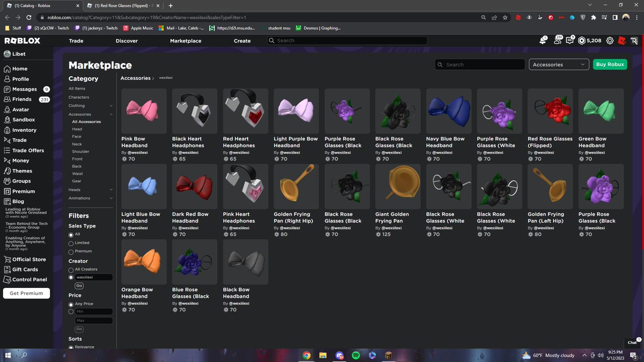Open Control Panel in the sidebar

[25, 279]
